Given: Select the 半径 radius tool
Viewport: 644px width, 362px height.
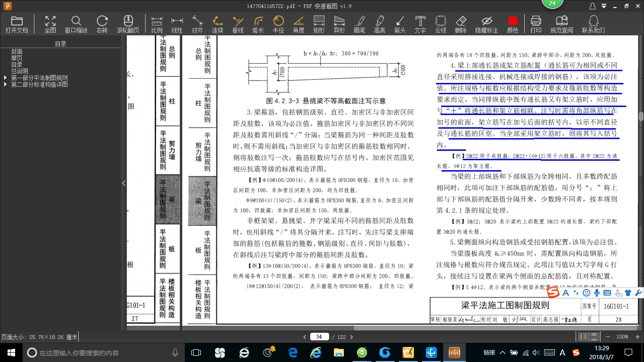Looking at the screenshot, I should click(278, 24).
